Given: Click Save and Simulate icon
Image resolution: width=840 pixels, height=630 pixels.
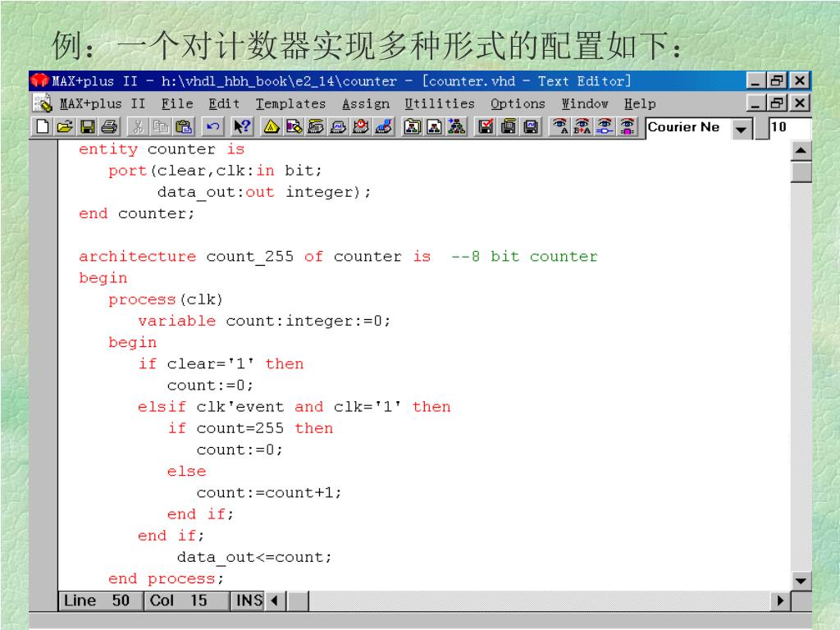Looking at the screenshot, I should [x=531, y=127].
